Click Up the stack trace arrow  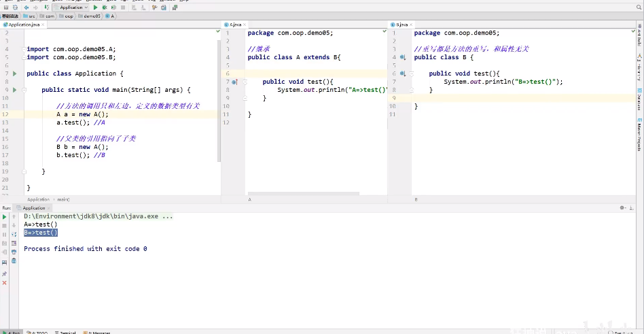point(14,217)
